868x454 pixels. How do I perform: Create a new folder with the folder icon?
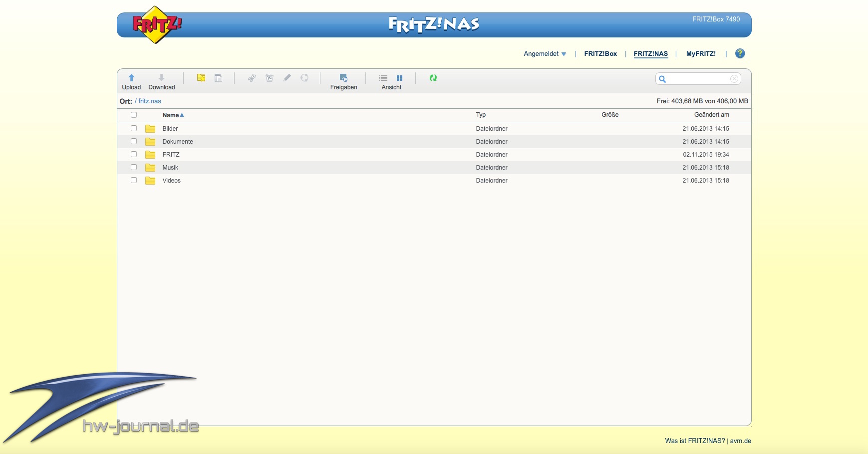tap(201, 78)
